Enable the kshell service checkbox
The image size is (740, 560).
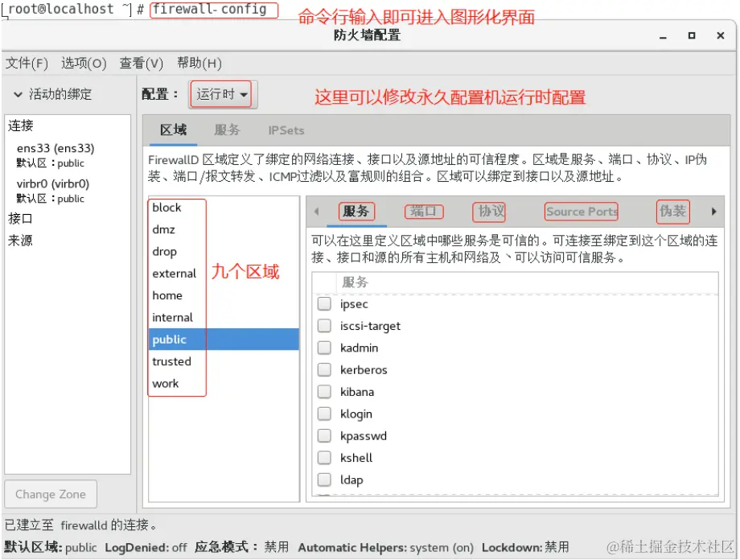click(x=324, y=458)
